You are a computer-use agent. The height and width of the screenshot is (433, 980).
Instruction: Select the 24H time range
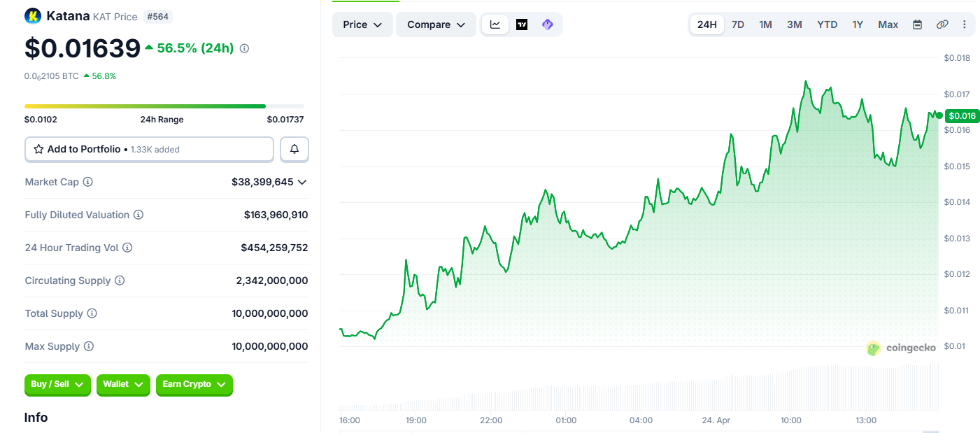click(x=707, y=24)
